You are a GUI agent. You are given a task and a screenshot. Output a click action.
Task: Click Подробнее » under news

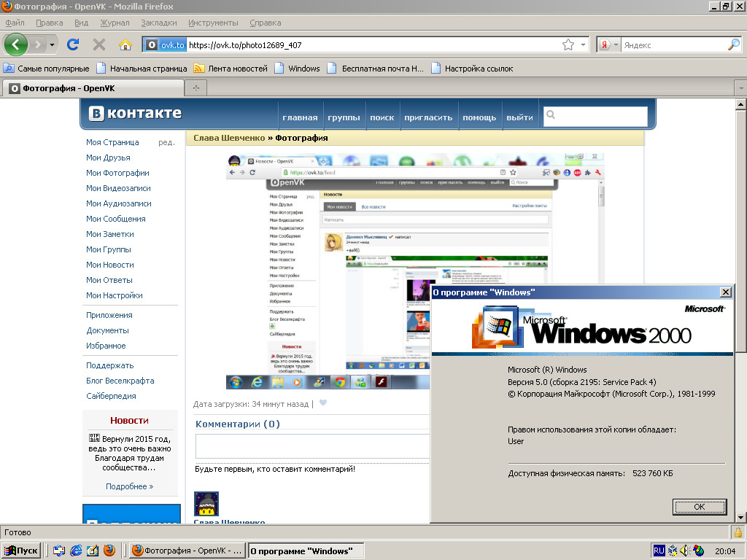coord(130,486)
